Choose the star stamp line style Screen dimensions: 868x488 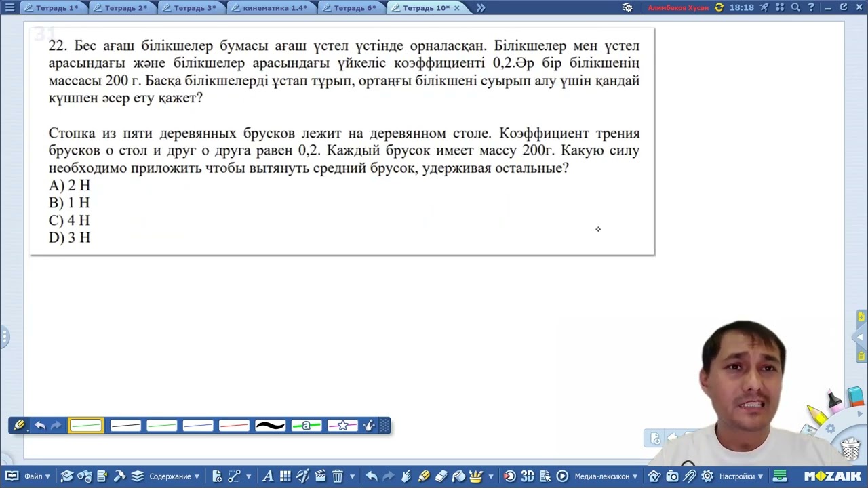click(342, 426)
